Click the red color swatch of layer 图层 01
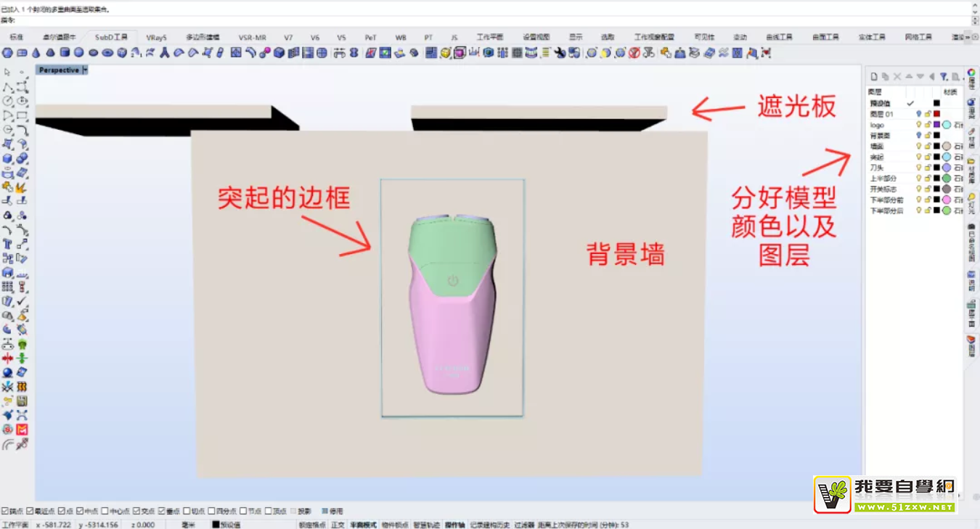 click(937, 112)
